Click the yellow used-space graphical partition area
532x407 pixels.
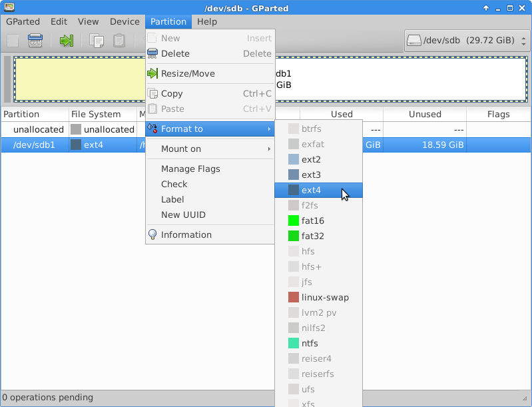(81, 79)
